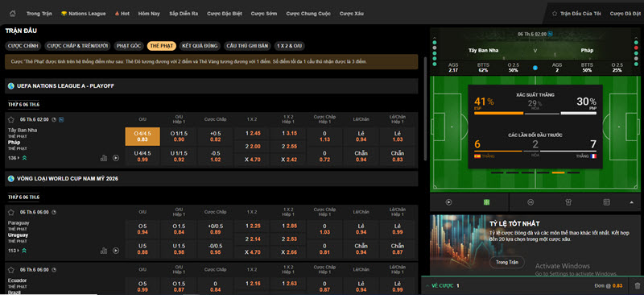Open Nations League in top menu

84,14
